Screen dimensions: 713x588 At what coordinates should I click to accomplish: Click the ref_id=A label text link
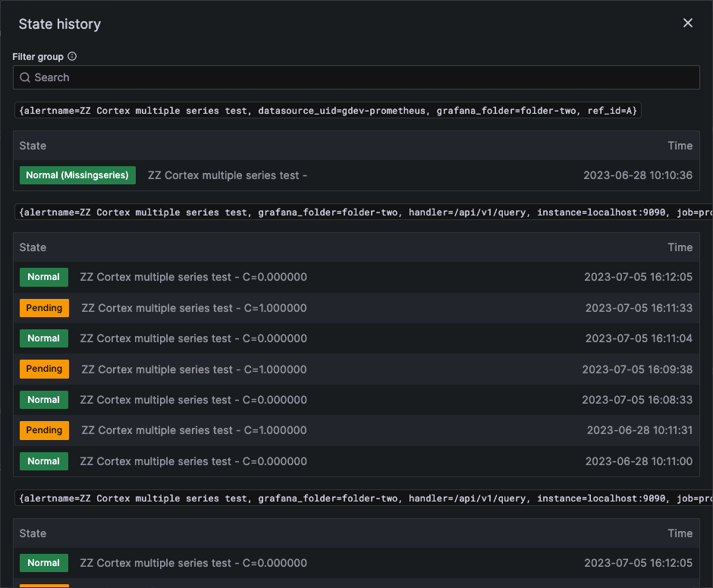[x=614, y=110]
